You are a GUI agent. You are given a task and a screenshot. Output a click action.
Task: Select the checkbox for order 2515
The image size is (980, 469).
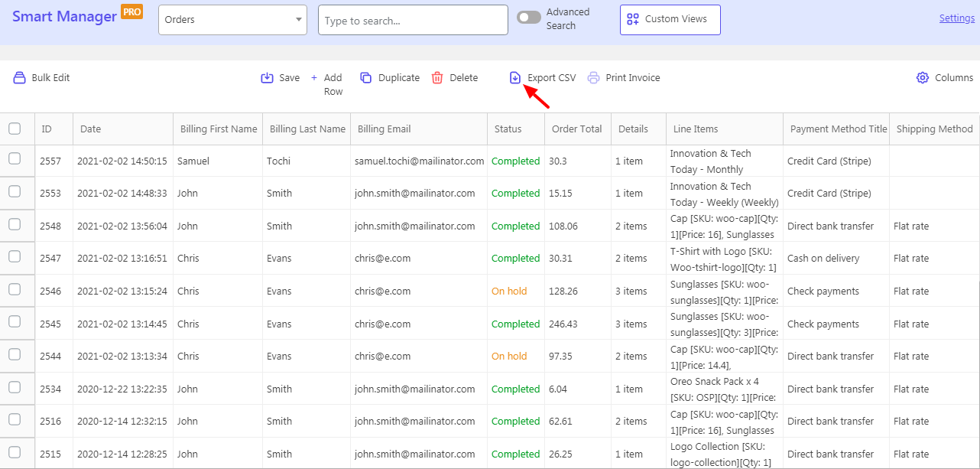click(15, 452)
